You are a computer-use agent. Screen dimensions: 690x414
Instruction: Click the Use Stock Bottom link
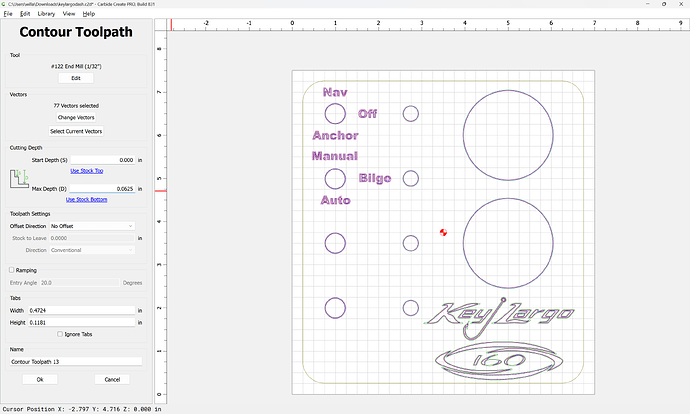coord(86,199)
